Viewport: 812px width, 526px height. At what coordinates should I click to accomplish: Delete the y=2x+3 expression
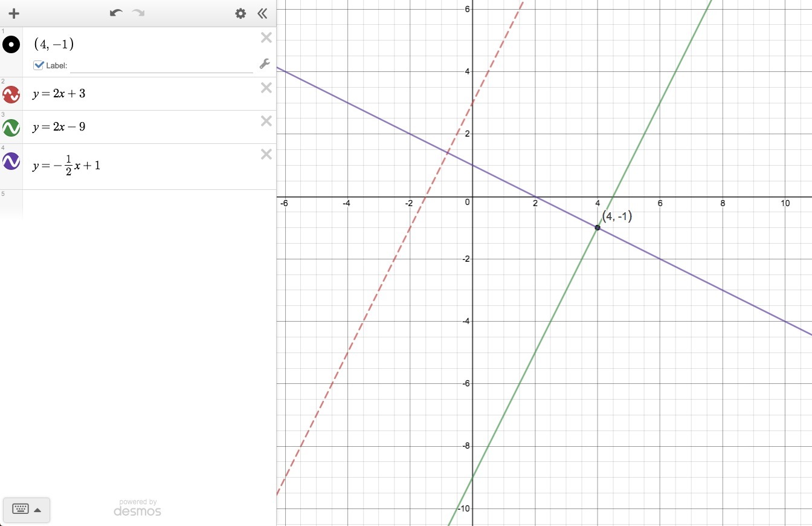tap(266, 88)
